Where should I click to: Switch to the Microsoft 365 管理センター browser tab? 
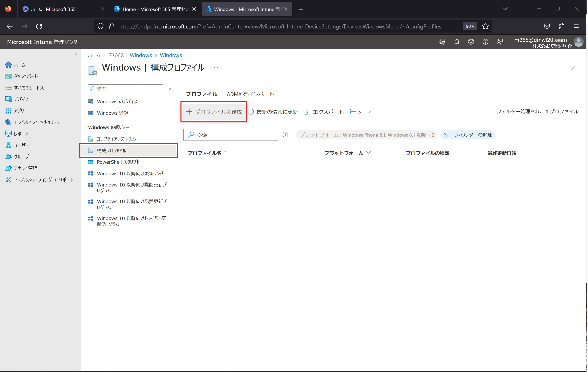tap(155, 9)
